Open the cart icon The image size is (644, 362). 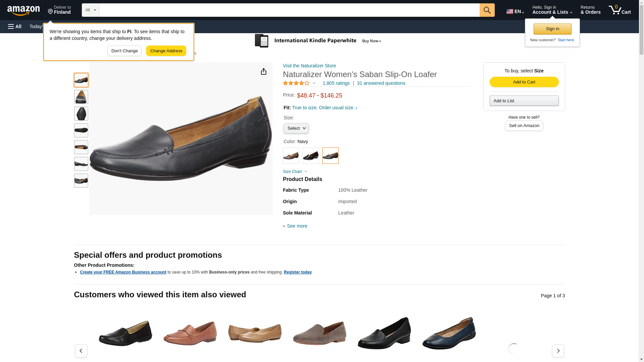pyautogui.click(x=620, y=10)
